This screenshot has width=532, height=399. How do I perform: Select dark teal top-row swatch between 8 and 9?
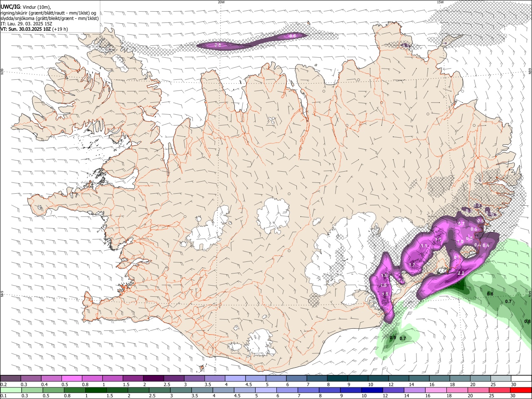338,378
